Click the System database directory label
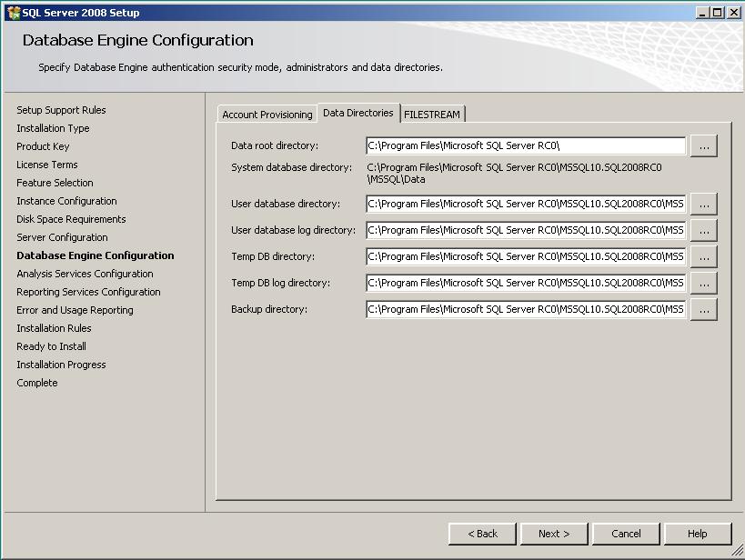745x560 pixels. (x=292, y=167)
